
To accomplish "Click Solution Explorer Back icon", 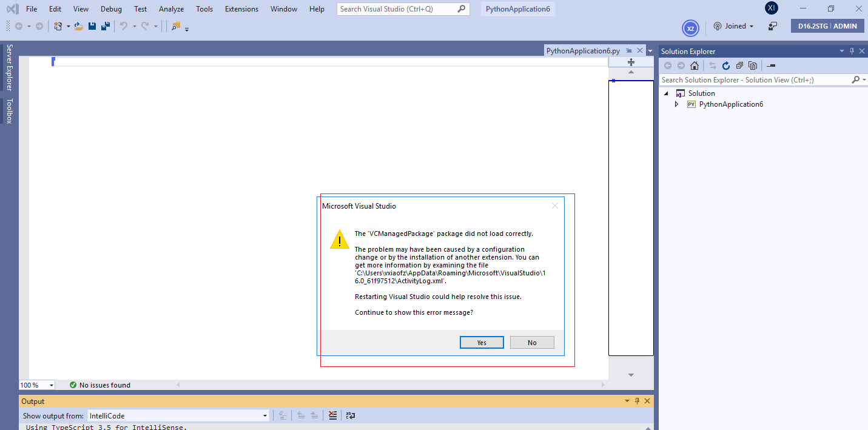I will pyautogui.click(x=668, y=66).
